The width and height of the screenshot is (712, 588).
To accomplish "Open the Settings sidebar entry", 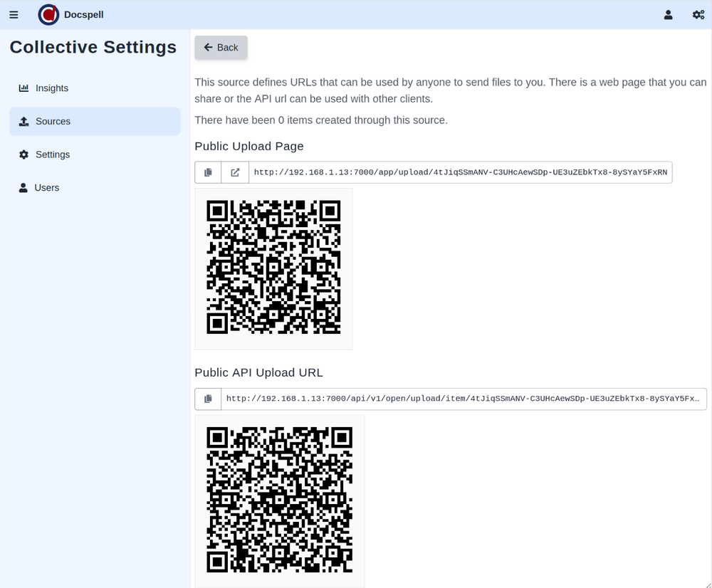I will (53, 154).
